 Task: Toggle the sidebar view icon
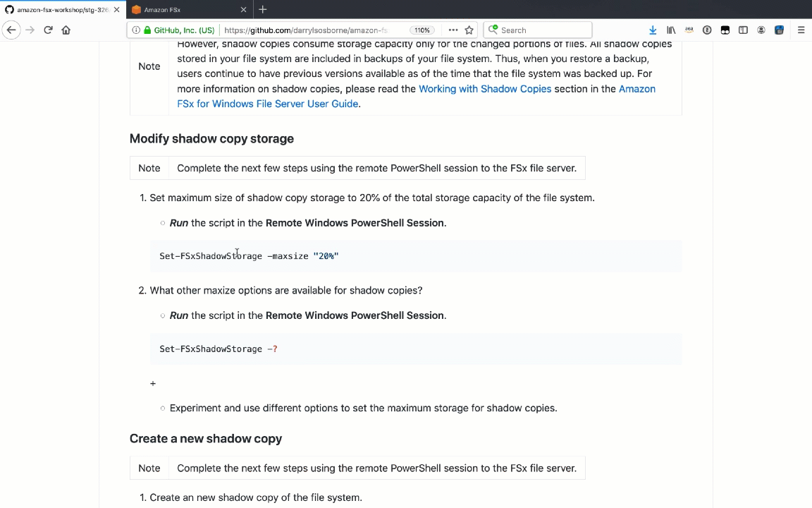tap(743, 30)
